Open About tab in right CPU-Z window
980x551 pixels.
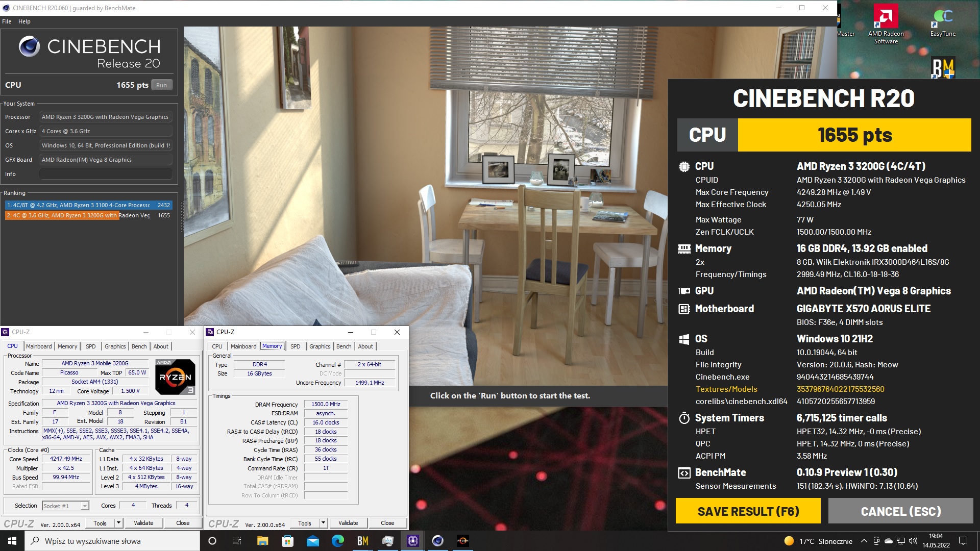365,346
